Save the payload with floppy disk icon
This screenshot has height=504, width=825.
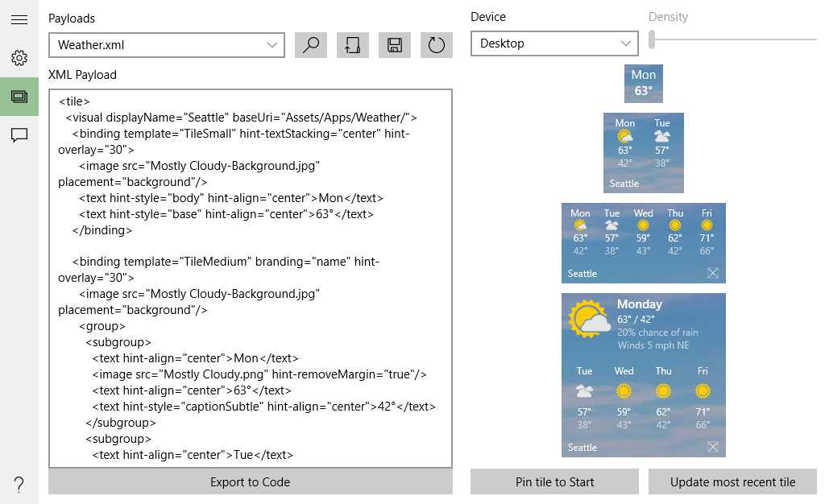(395, 45)
